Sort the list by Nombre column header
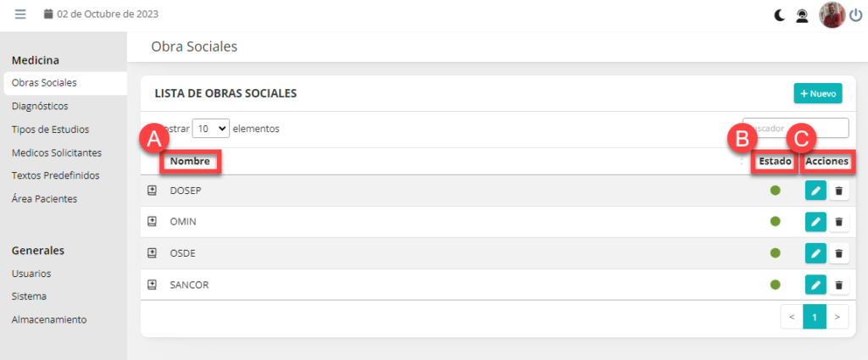The image size is (868, 360). 189,161
